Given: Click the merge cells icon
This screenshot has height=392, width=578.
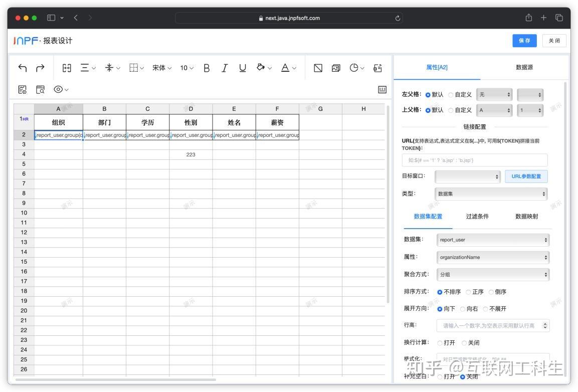Looking at the screenshot, I should [67, 68].
